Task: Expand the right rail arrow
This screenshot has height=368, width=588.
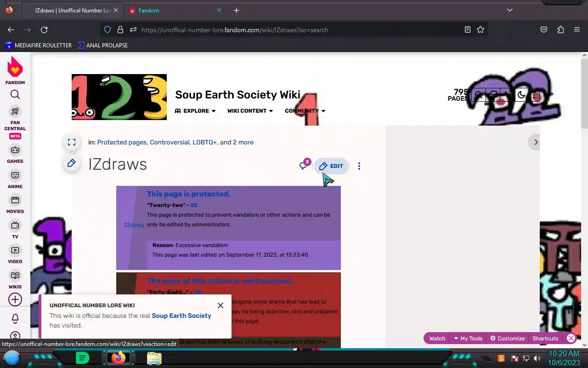Action: pos(536,142)
